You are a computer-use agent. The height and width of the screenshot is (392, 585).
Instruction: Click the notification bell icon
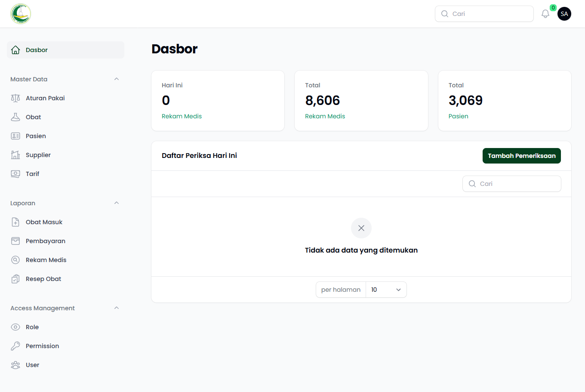pyautogui.click(x=545, y=14)
